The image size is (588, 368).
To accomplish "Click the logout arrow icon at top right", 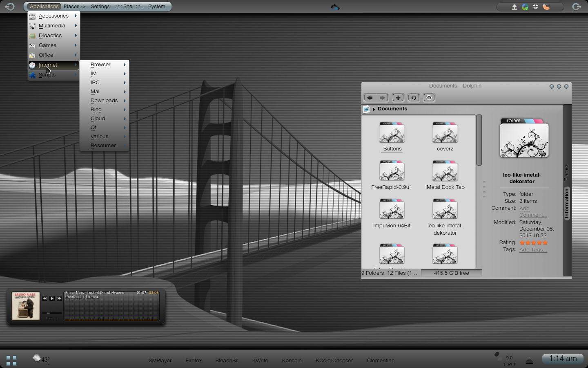I will [577, 7].
